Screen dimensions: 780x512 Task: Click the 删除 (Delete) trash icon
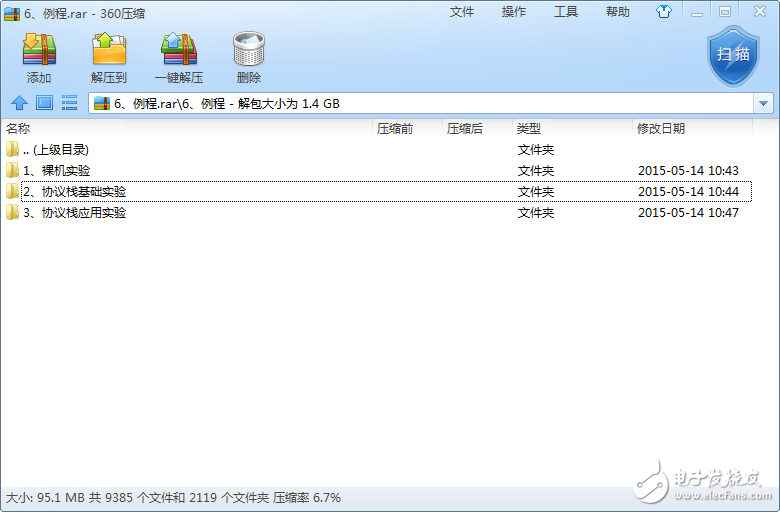pyautogui.click(x=249, y=49)
